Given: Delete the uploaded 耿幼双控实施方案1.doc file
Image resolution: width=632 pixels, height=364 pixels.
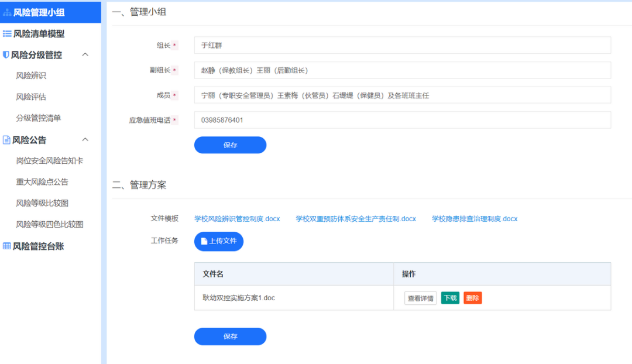Looking at the screenshot, I should click(472, 298).
